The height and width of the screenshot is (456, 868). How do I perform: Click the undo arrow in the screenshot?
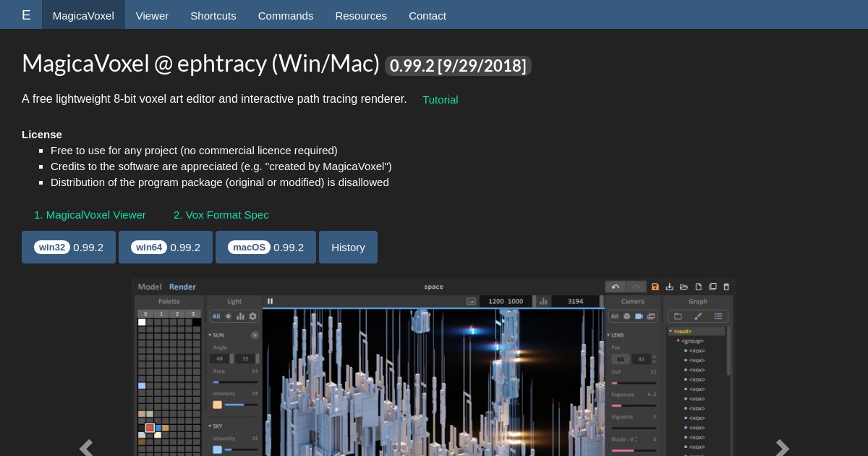click(615, 287)
